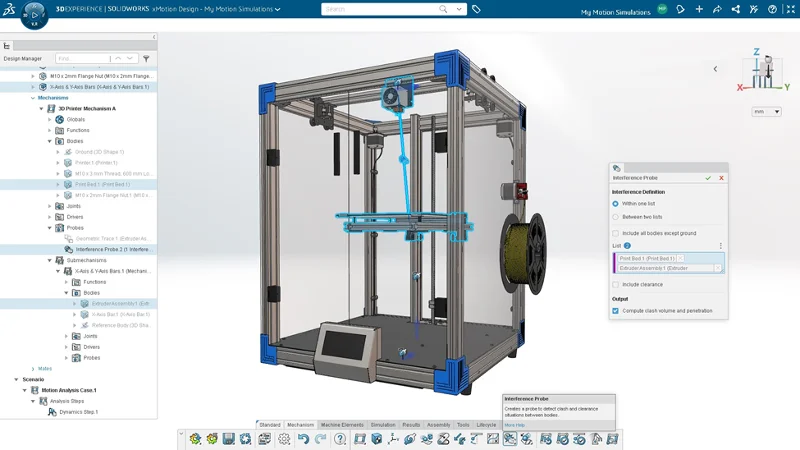Click the Interference Probe toolbar icon
This screenshot has height=450, width=800.
click(510, 439)
